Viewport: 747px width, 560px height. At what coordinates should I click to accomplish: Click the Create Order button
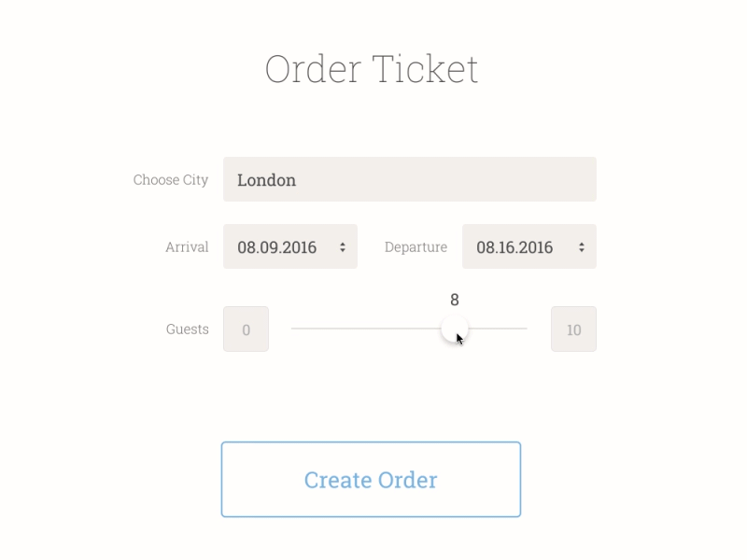point(370,479)
